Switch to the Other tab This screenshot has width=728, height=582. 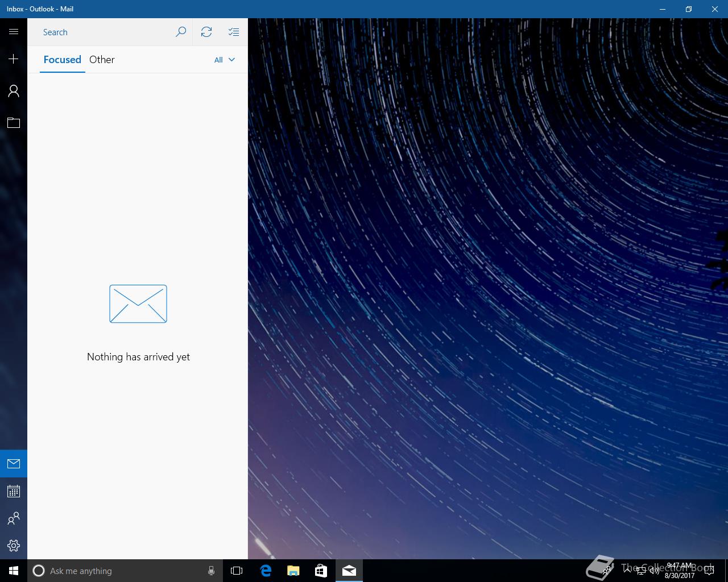pyautogui.click(x=102, y=60)
